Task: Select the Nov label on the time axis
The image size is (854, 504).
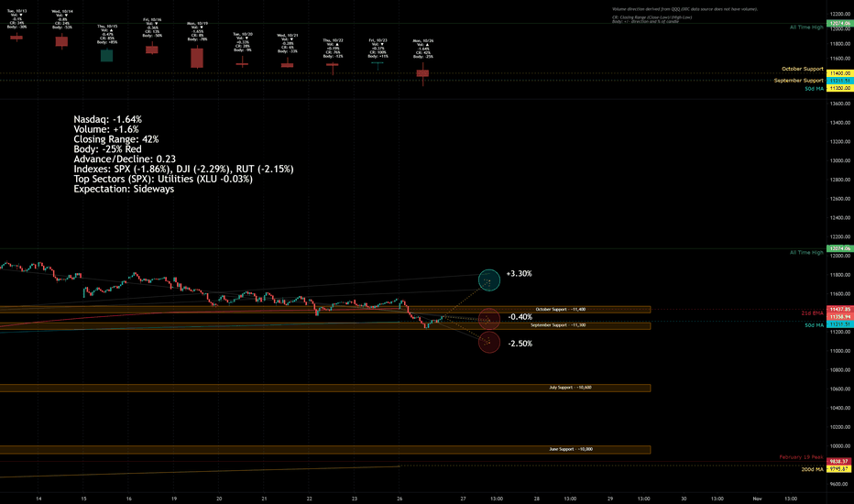Action: coord(757,498)
